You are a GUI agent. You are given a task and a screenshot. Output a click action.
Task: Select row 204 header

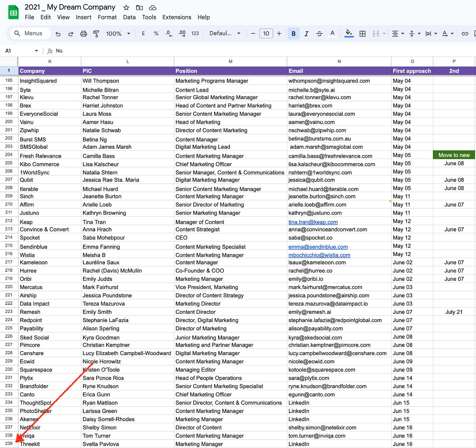9,155
